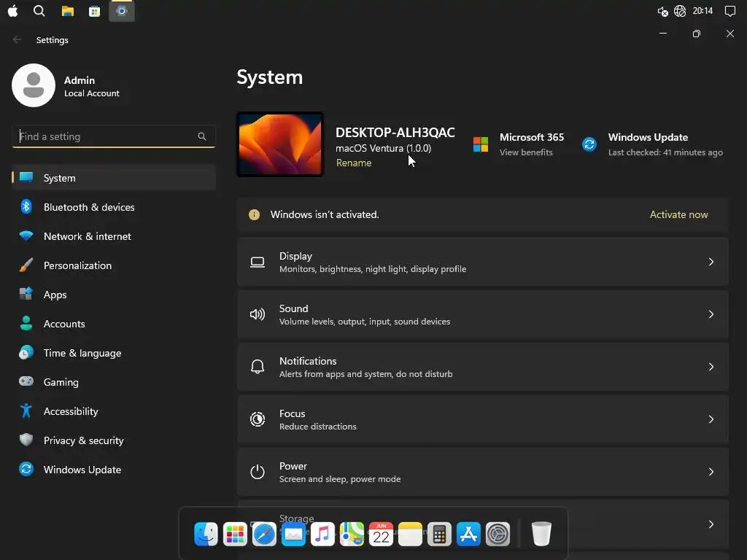Screen dimensions: 747x560
Task: Open Time & language settings
Action: point(114,353)
